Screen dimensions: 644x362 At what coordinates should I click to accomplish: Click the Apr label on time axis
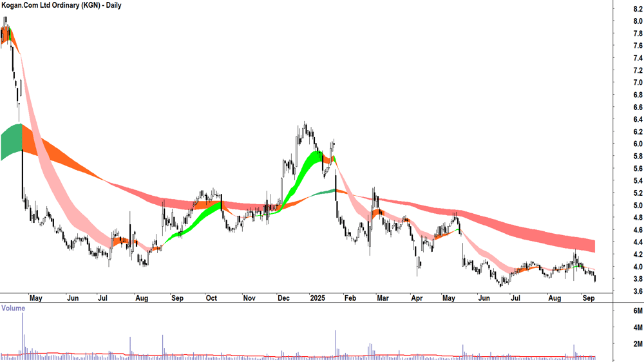tap(417, 298)
